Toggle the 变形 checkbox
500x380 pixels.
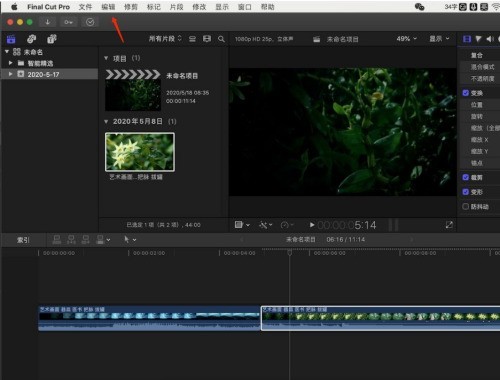(x=466, y=192)
